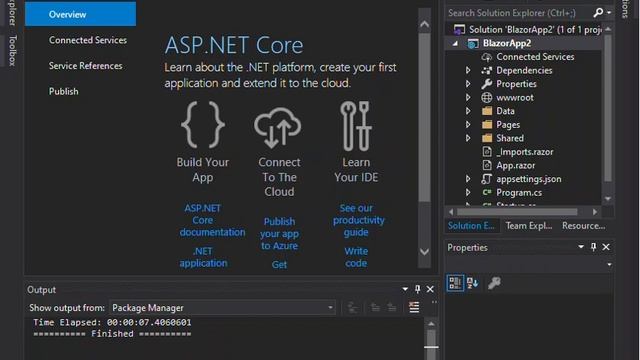This screenshot has height=360, width=640.
Task: Expand the Program.cs node
Action: [x=468, y=192]
